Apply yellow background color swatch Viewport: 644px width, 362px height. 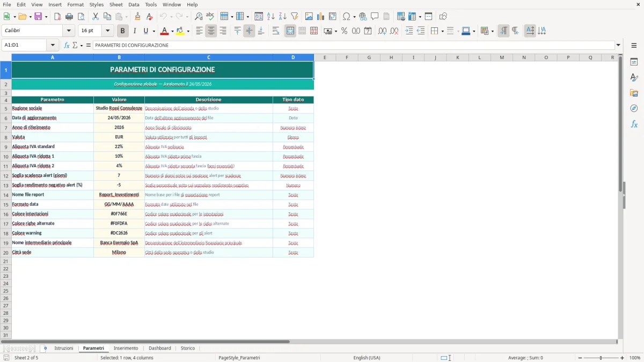(x=180, y=31)
